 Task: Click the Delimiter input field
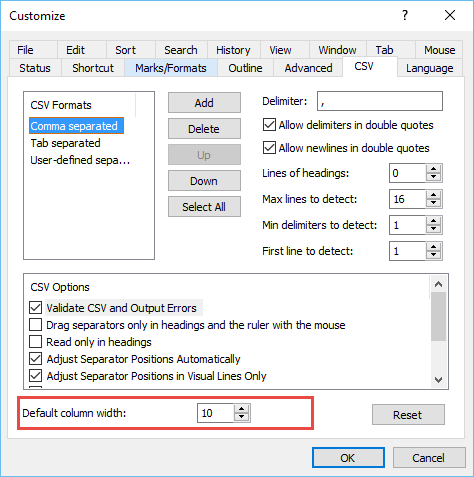pos(380,101)
